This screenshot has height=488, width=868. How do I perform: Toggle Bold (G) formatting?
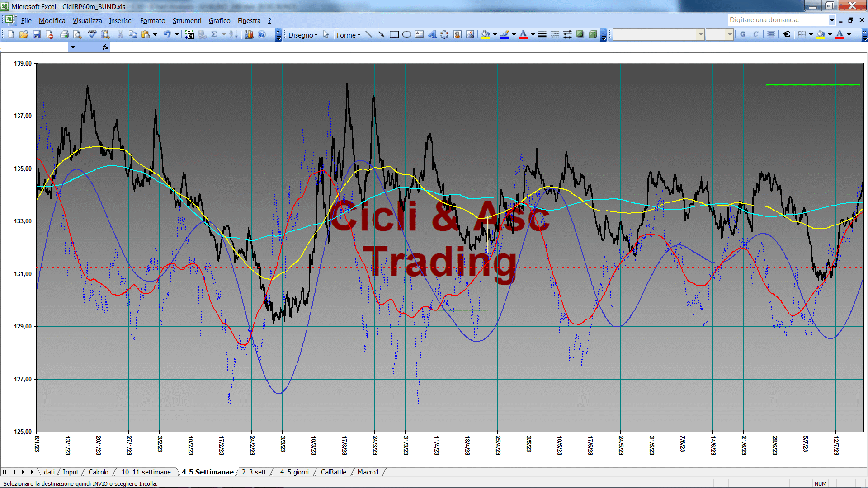click(x=743, y=34)
